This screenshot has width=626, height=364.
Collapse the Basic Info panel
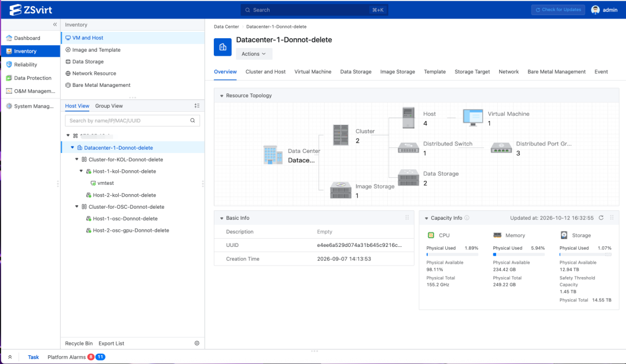(x=221, y=219)
